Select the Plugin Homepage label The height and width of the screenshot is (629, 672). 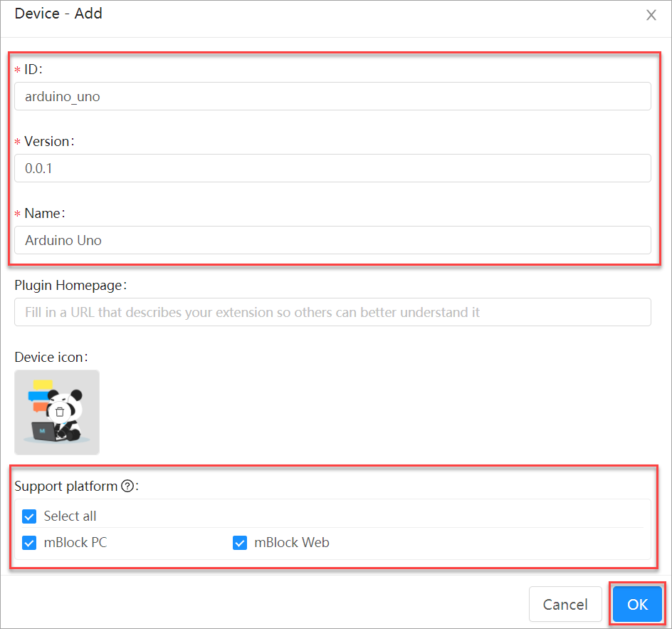(70, 285)
